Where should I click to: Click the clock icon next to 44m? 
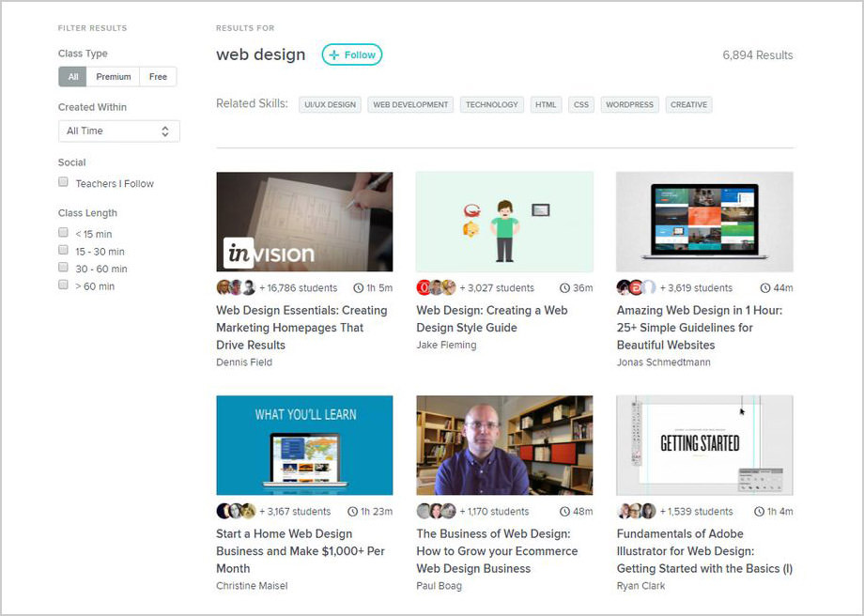(x=765, y=288)
